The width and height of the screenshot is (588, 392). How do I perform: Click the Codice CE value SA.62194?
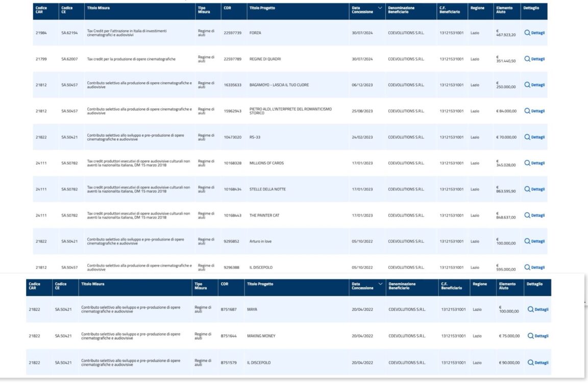(x=69, y=33)
